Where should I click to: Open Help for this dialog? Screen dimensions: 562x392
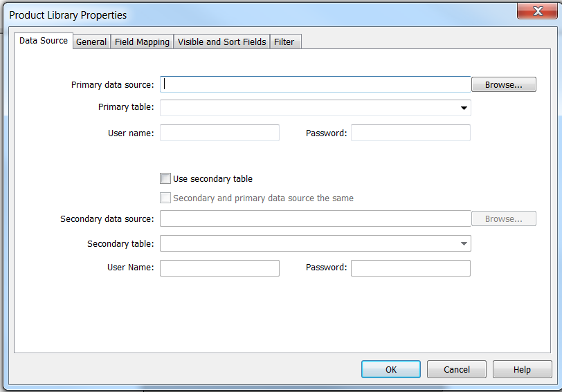point(522,369)
